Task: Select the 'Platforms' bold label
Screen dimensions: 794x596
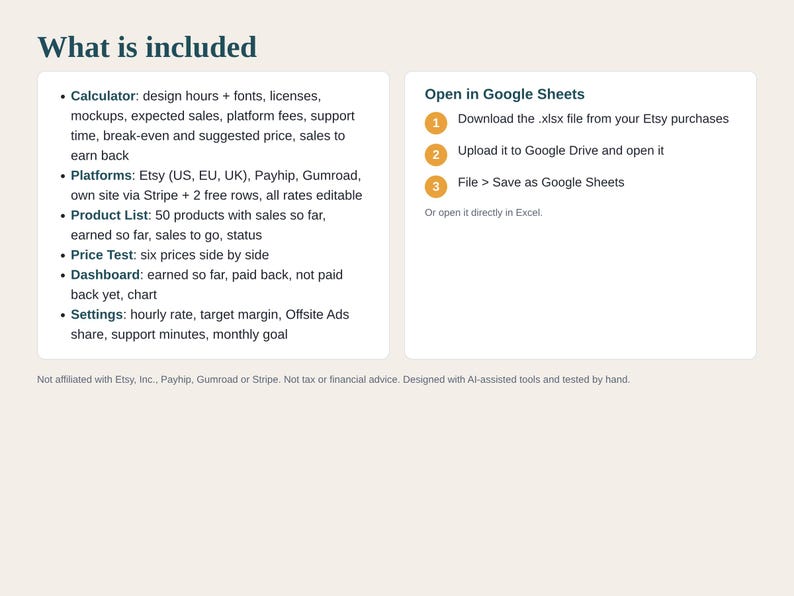Action: (x=101, y=175)
